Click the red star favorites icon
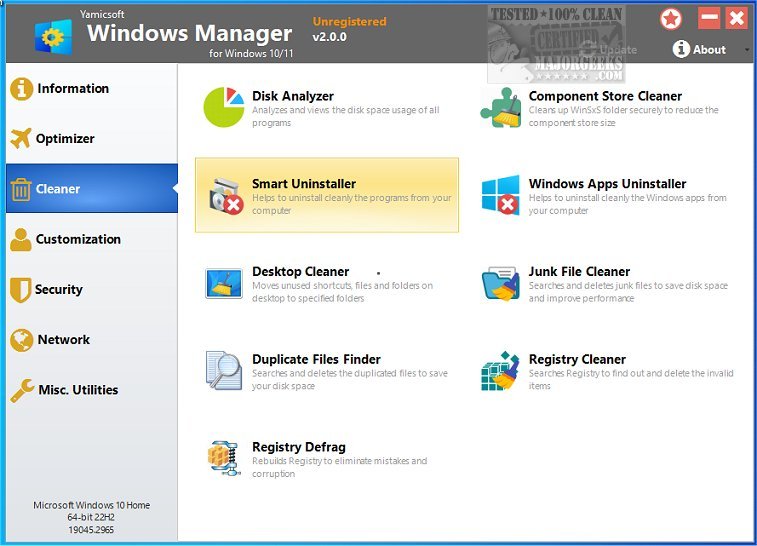Viewport: 757px width, 546px height. [x=671, y=19]
